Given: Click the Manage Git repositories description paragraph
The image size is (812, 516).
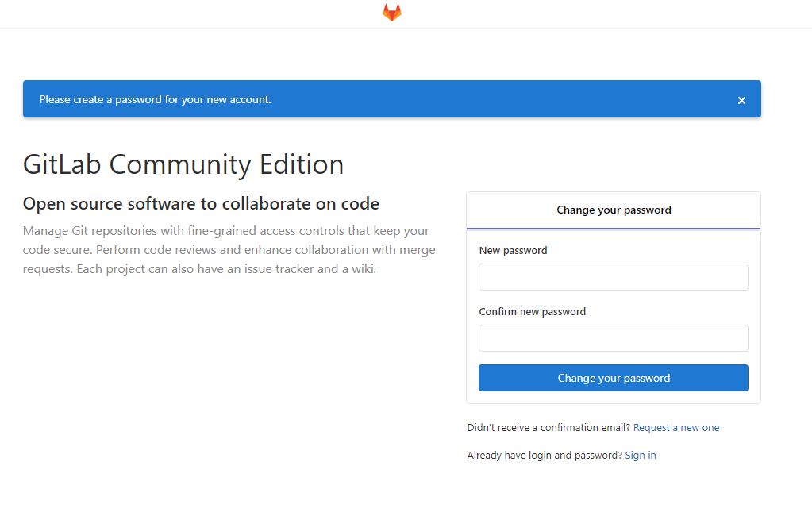Looking at the screenshot, I should click(229, 250).
